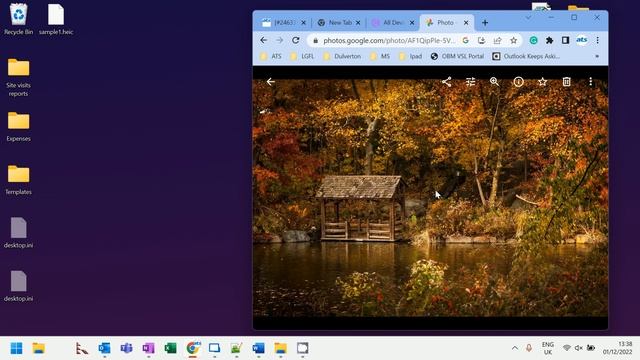Screen dimensions: 640x360
Task: Open the LGFL bookmark folder
Action: tap(302, 56)
